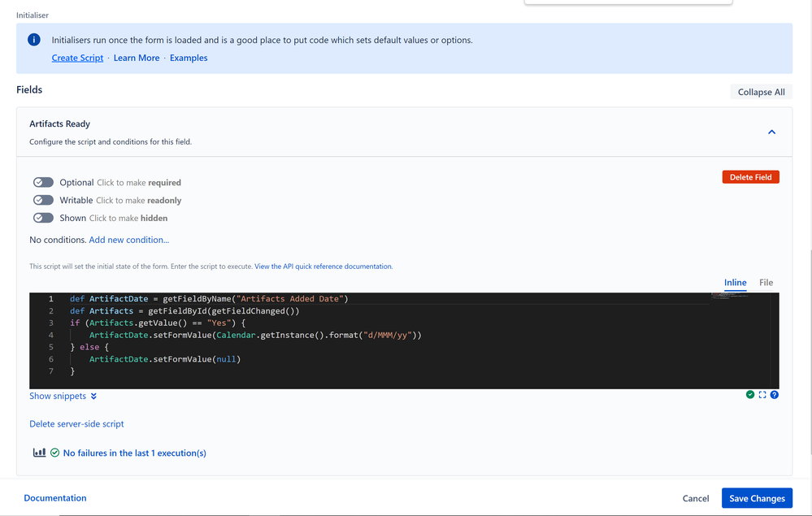Switch to the Inline script tab
The width and height of the screenshot is (812, 516).
point(736,283)
